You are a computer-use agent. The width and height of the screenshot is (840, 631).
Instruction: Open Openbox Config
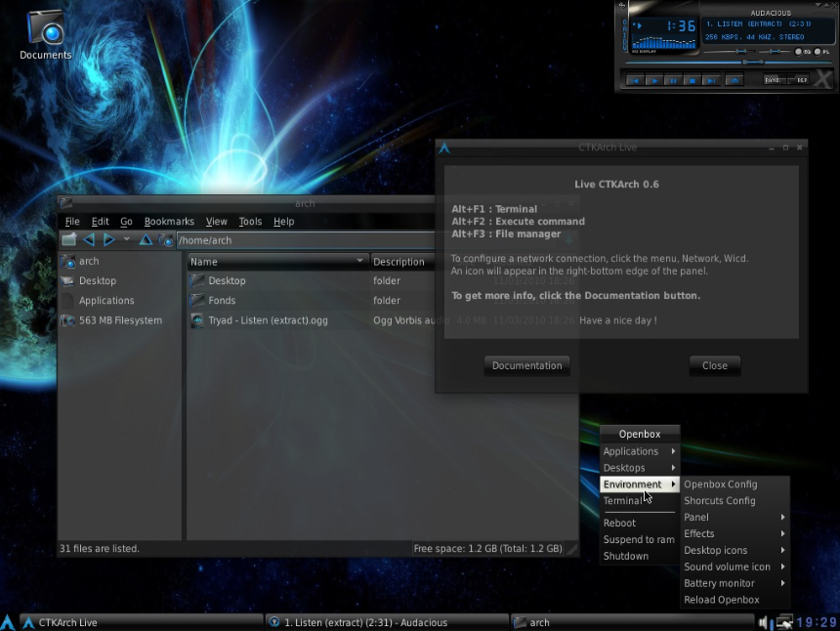coord(735,484)
